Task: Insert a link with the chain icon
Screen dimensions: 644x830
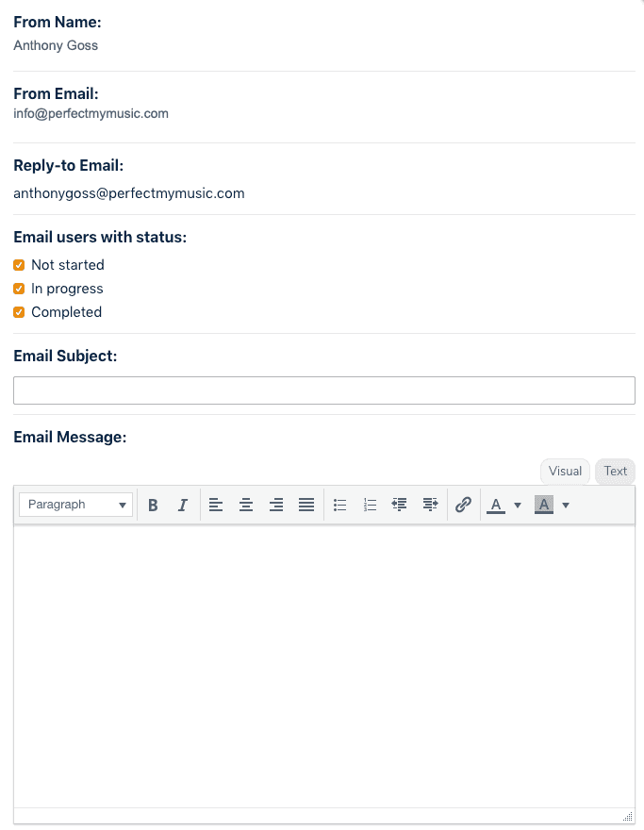Action: pyautogui.click(x=463, y=505)
